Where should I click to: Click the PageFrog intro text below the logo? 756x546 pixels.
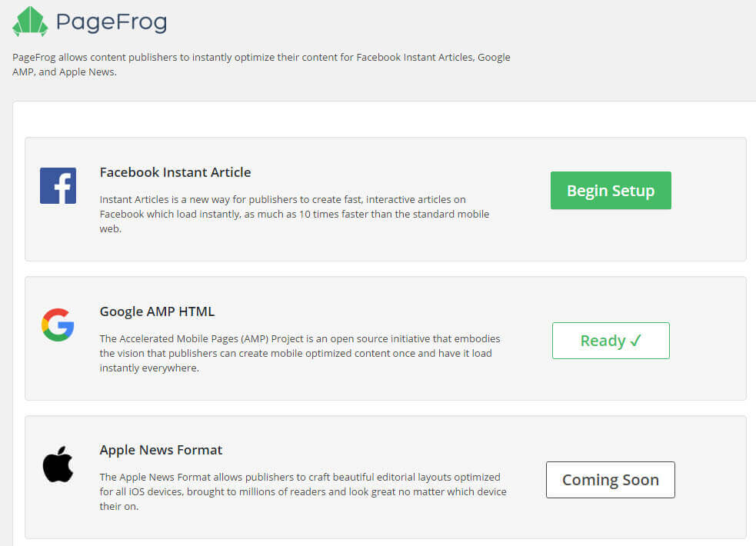coord(261,65)
